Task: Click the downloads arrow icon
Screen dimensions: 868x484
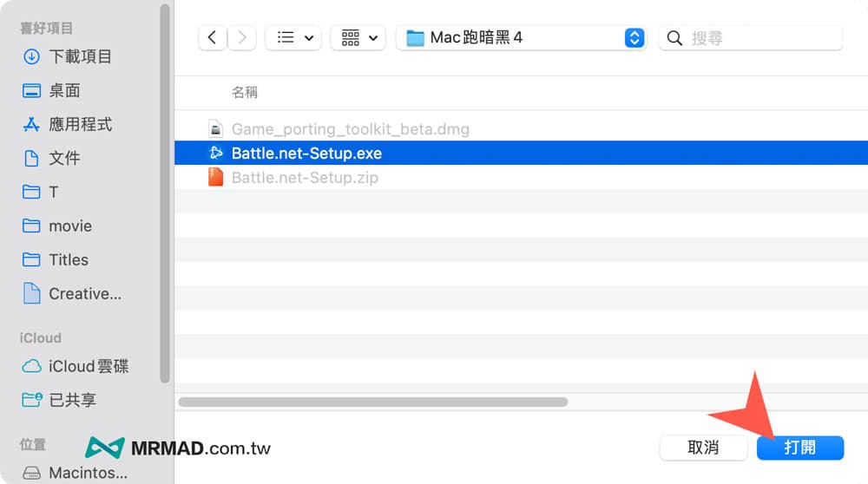Action: pos(31,56)
